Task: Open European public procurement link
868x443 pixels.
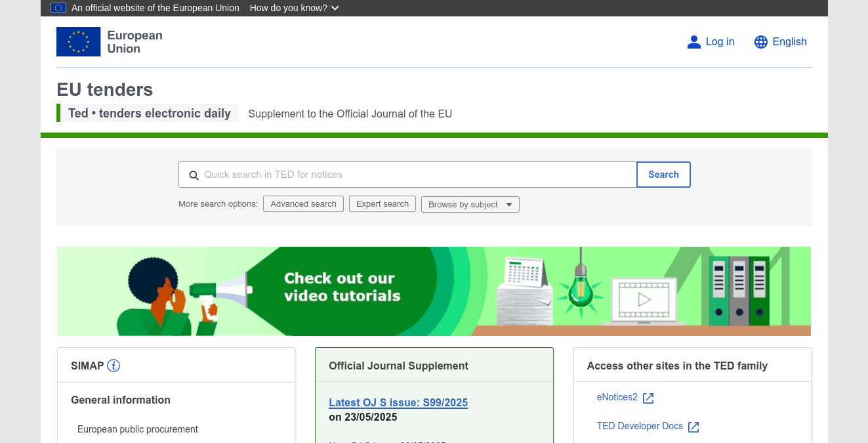Action: [x=138, y=429]
